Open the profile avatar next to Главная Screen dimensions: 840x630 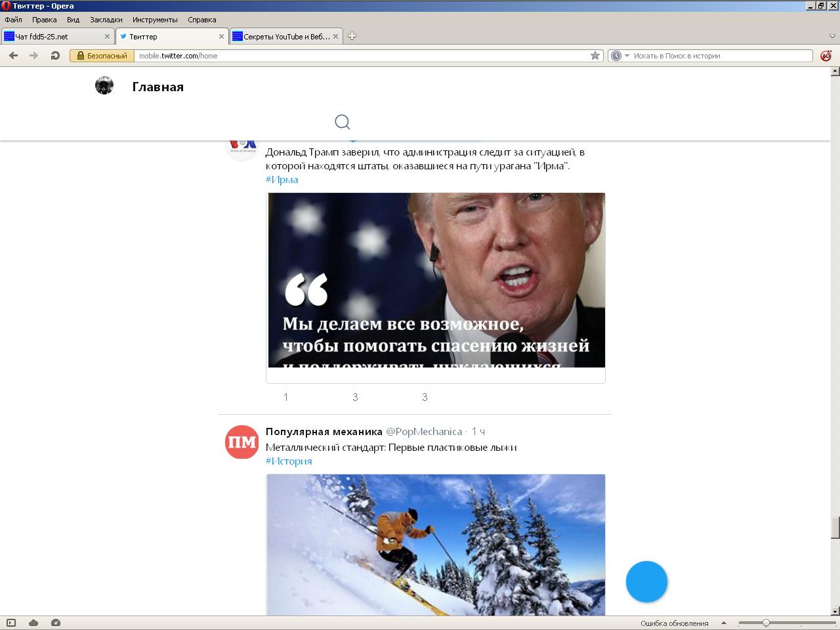tap(104, 85)
